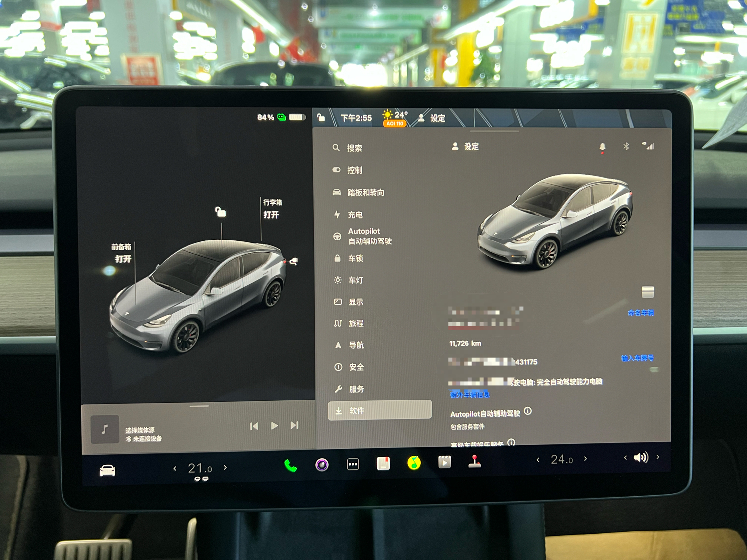Open the camera app icon
747x560 pixels.
[322, 465]
